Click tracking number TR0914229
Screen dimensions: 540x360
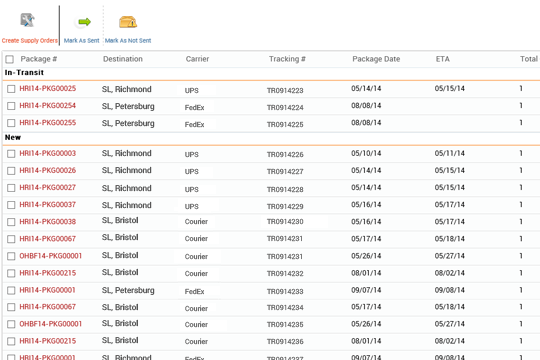[285, 206]
